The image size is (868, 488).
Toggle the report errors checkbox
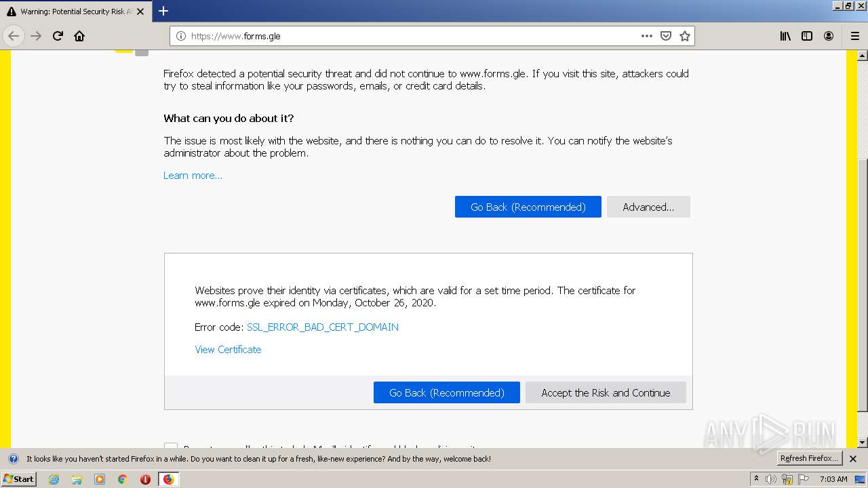coord(171,447)
